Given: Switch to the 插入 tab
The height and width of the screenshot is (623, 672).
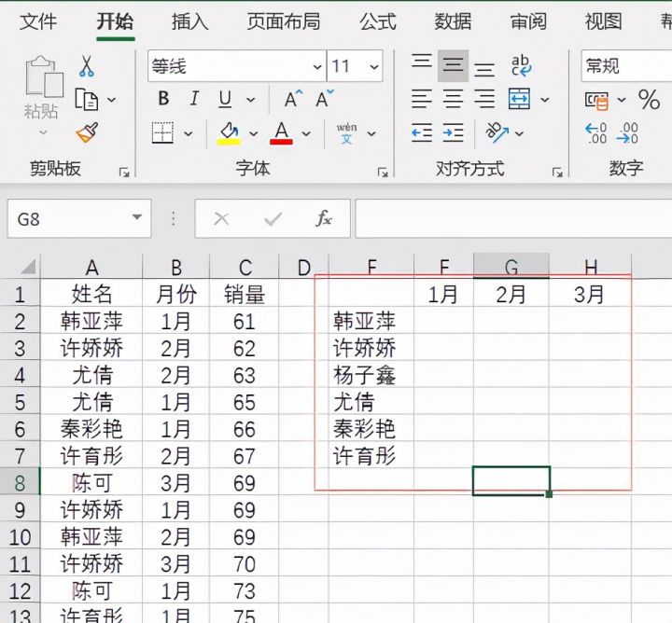Looking at the screenshot, I should pos(189,21).
